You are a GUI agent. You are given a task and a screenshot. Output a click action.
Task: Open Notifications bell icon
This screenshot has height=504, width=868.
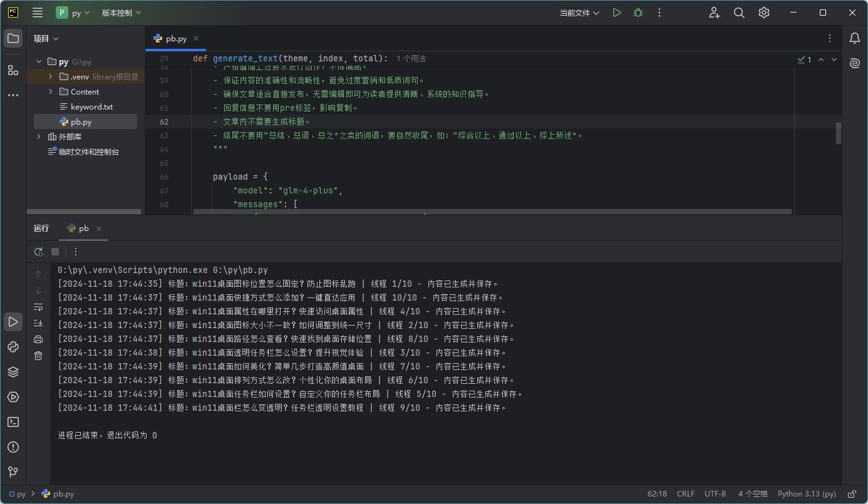pos(855,38)
